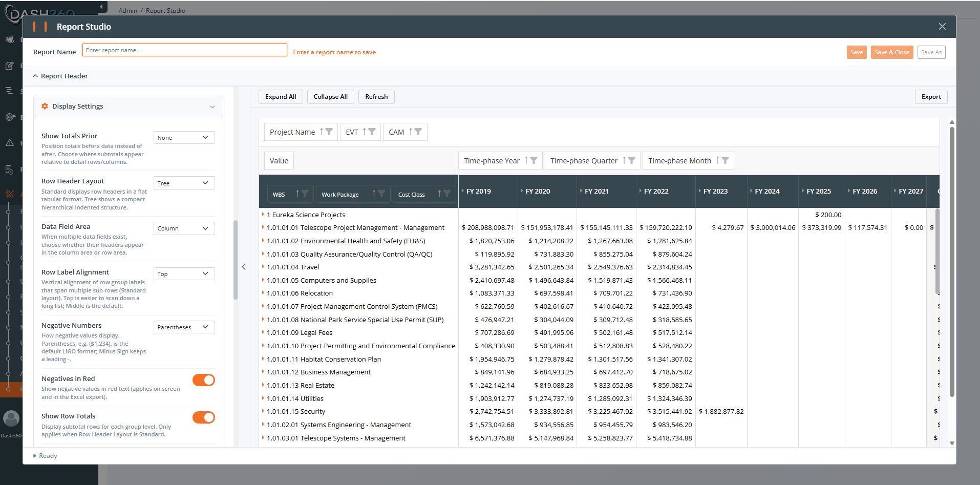Viewport: 980px width, 485px height.
Task: Filter the WBS row header
Action: pyautogui.click(x=305, y=194)
